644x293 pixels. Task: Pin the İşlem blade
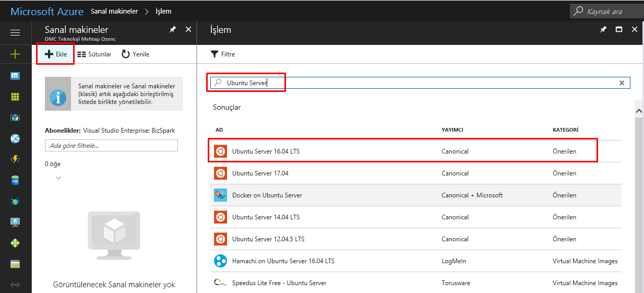pyautogui.click(x=603, y=30)
